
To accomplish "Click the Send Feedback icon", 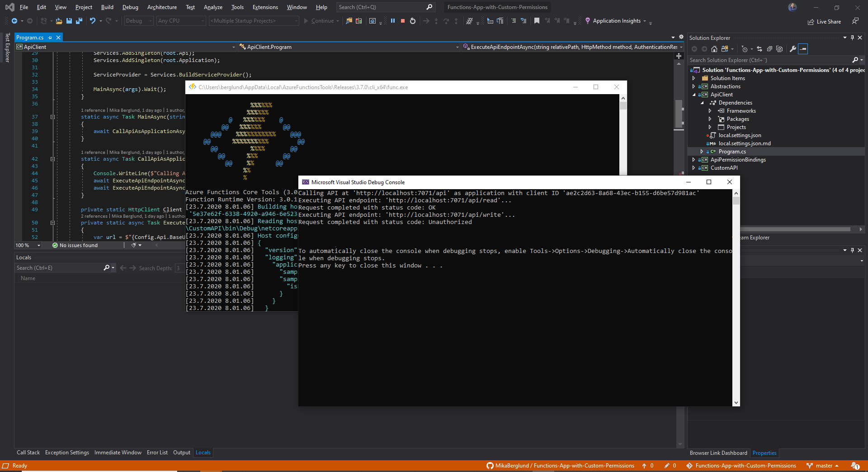I will pyautogui.click(x=855, y=21).
